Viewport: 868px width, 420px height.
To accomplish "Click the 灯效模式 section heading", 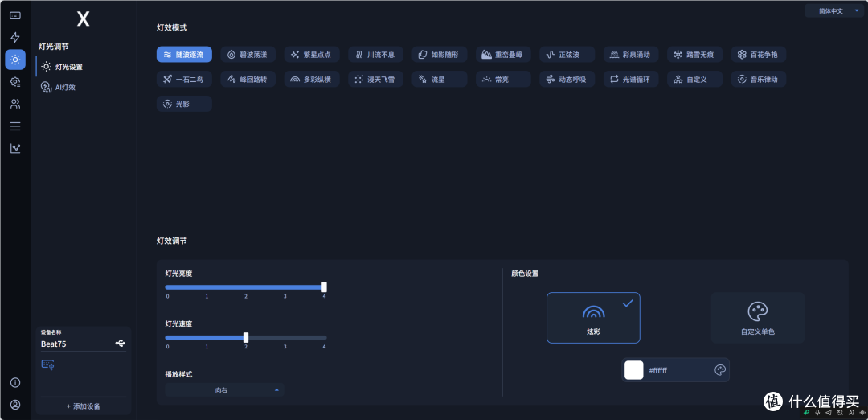I will pyautogui.click(x=172, y=27).
